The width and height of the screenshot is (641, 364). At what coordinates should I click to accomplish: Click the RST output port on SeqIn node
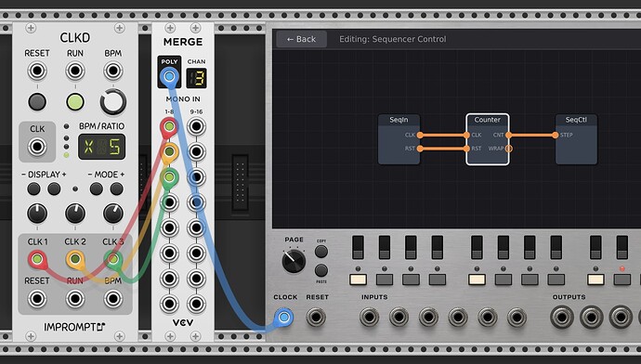[420, 149]
